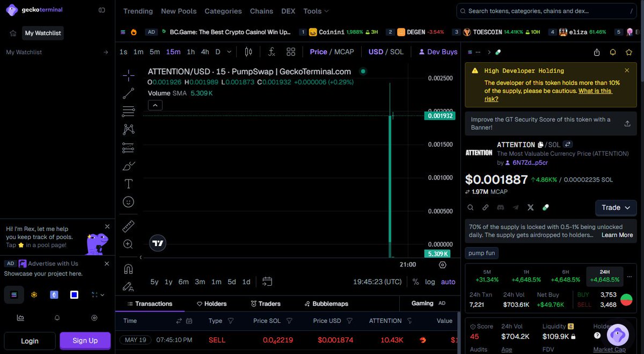Open the Holders tab
Image resolution: width=644 pixels, height=354 pixels.
point(211,304)
